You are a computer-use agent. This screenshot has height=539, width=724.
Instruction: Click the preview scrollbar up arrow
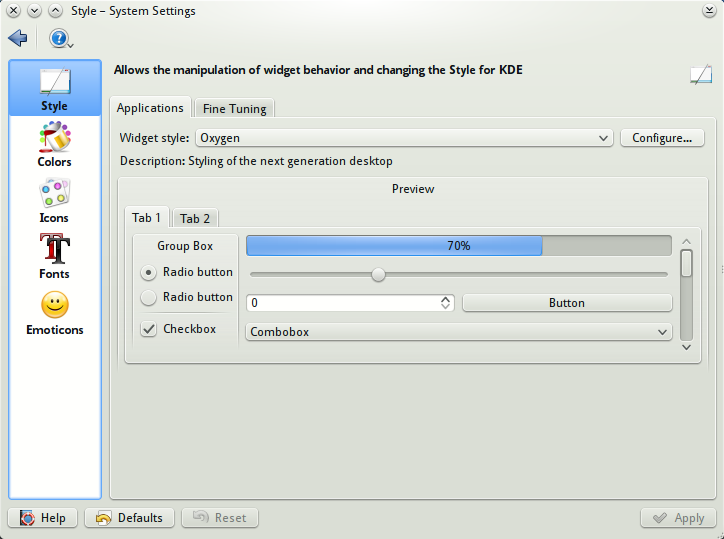pyautogui.click(x=687, y=242)
